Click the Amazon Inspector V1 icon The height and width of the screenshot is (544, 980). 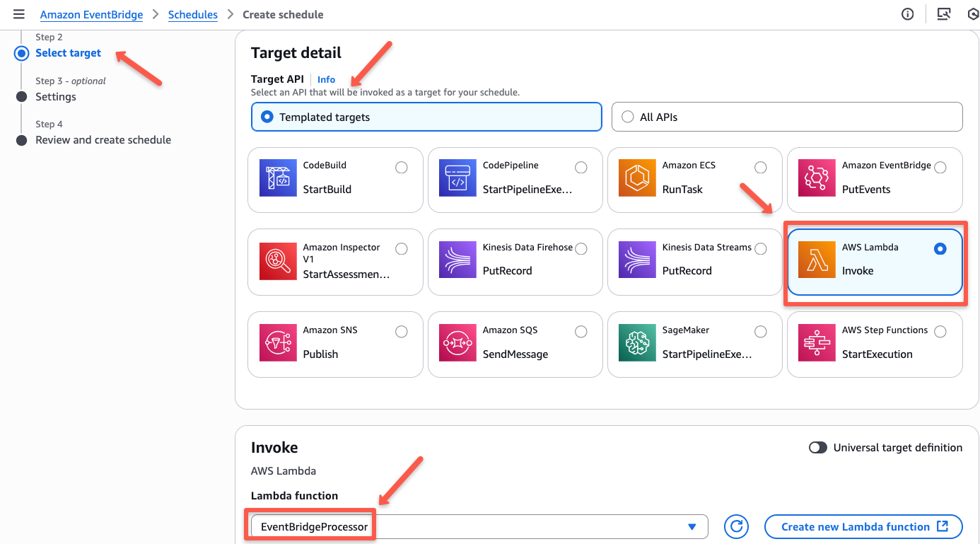(x=278, y=260)
